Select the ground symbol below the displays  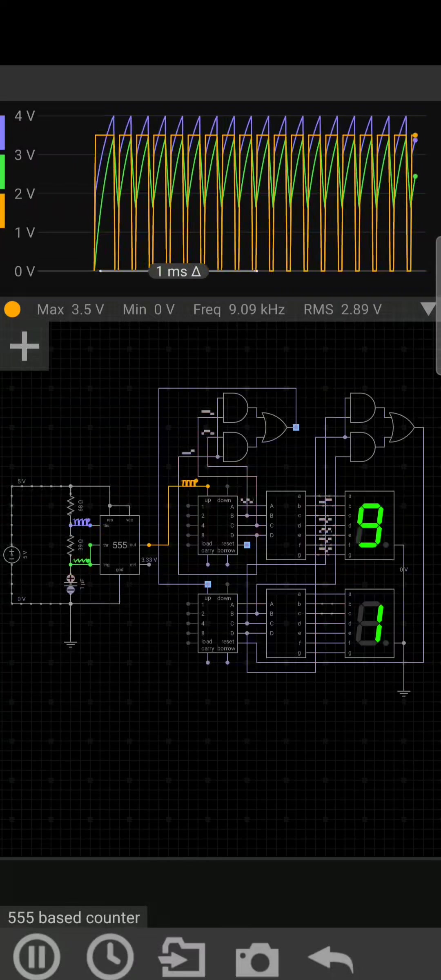pos(404,693)
